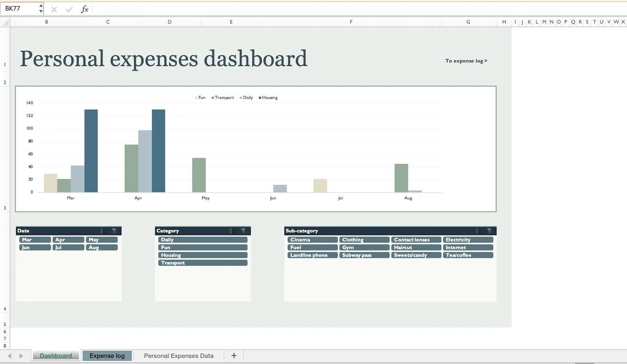Click the Housing legend entry
The image size is (627, 364).
click(x=268, y=98)
